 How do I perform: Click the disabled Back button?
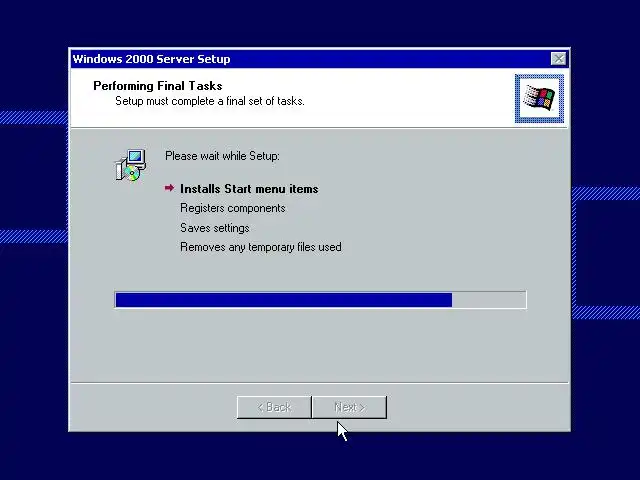(274, 407)
